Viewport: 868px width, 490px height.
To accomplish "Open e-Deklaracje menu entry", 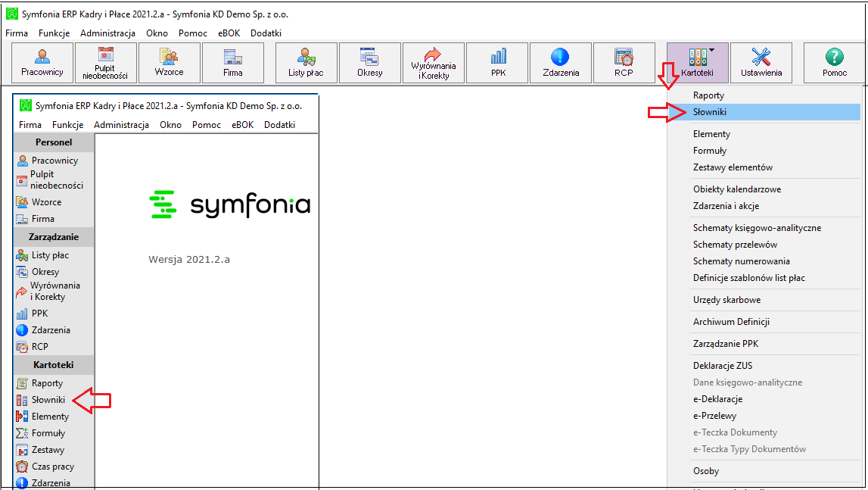I will point(764,399).
